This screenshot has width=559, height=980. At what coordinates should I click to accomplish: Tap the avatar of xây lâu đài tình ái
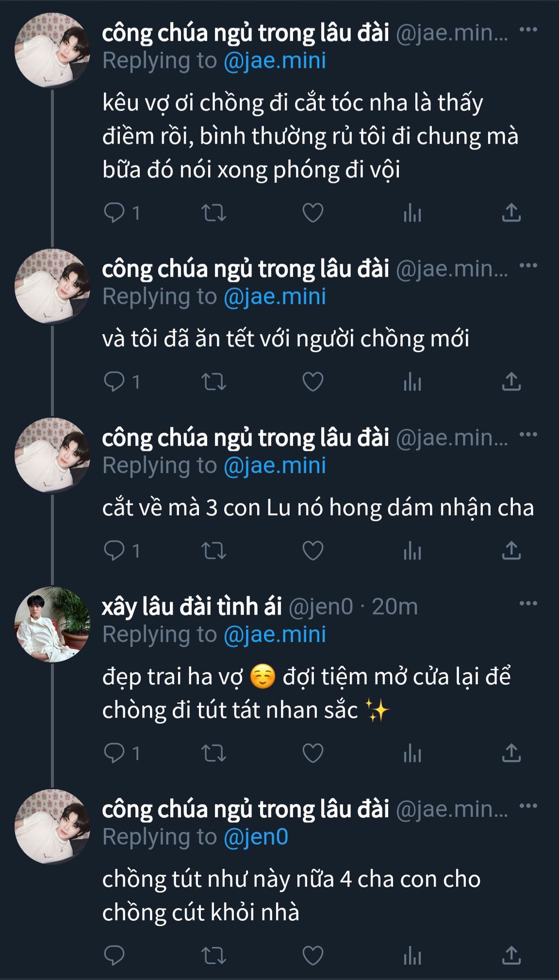pos(53,624)
